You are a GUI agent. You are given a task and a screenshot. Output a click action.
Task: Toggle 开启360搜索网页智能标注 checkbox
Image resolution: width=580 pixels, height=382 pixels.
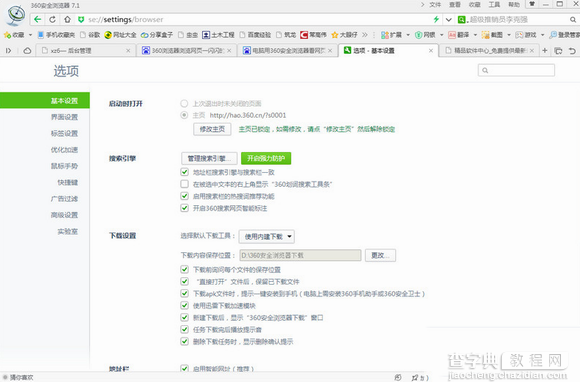[x=184, y=208]
